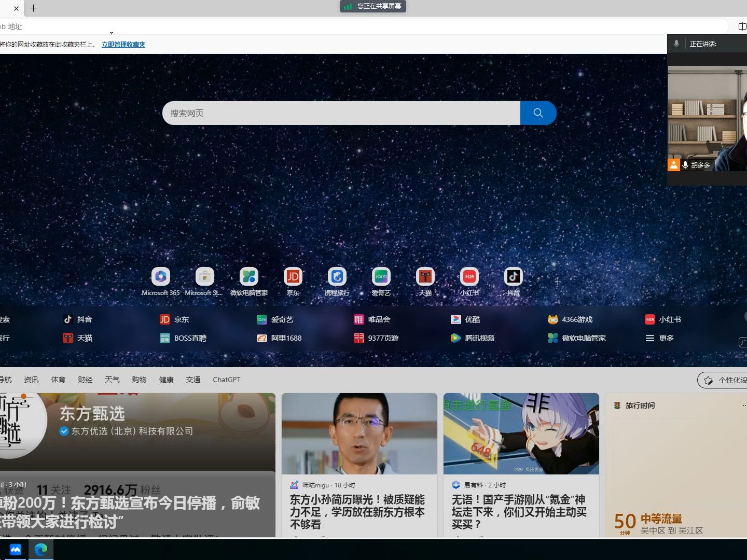Switch to the 购物 feed tab
The height and width of the screenshot is (560, 747).
pos(139,380)
